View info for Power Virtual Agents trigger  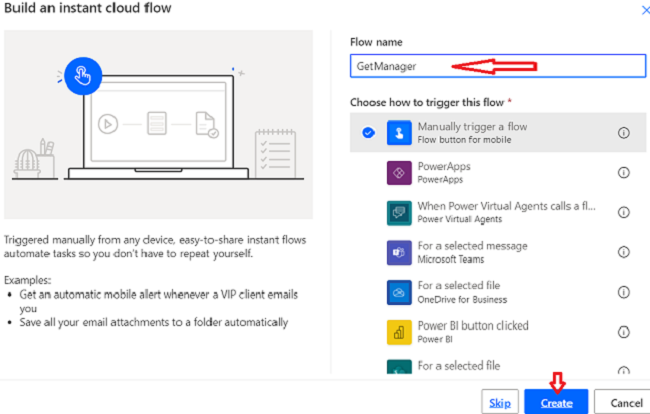pos(623,212)
